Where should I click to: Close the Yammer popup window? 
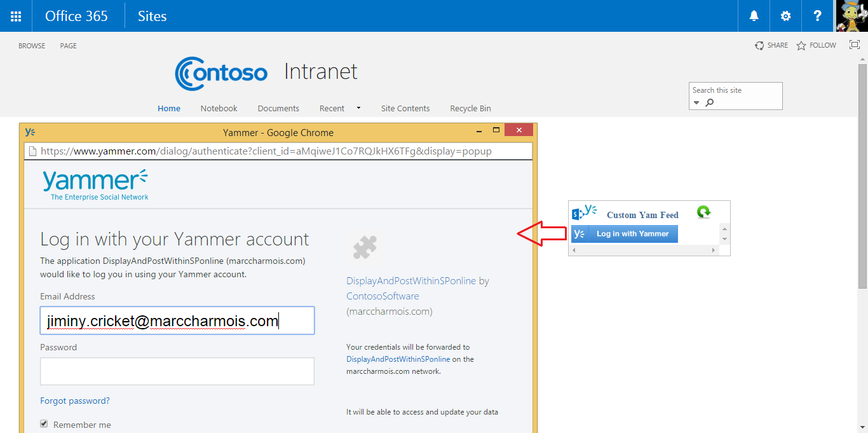tap(519, 130)
